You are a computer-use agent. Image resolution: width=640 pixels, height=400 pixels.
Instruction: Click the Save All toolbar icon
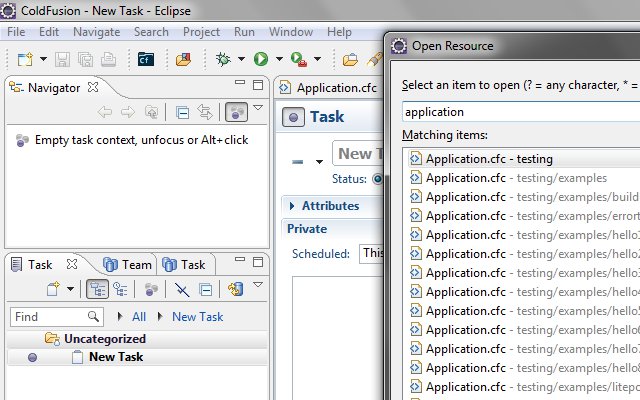coord(85,60)
